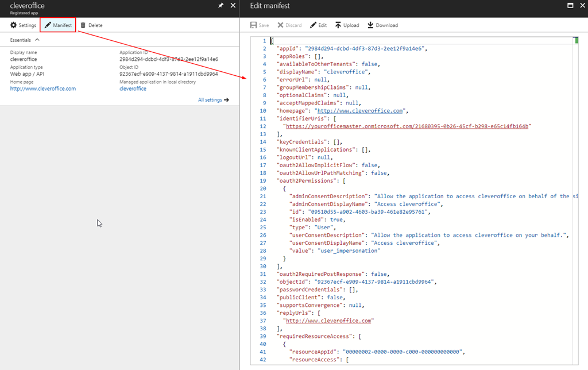The image size is (588, 370).
Task: Open managed application cleveroffice link
Action: (x=133, y=88)
